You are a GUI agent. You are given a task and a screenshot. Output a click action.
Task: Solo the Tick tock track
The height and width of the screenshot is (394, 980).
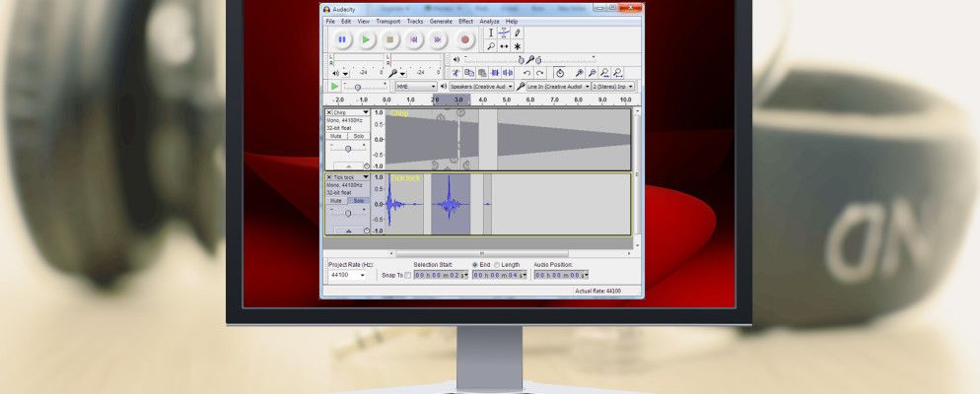359,200
